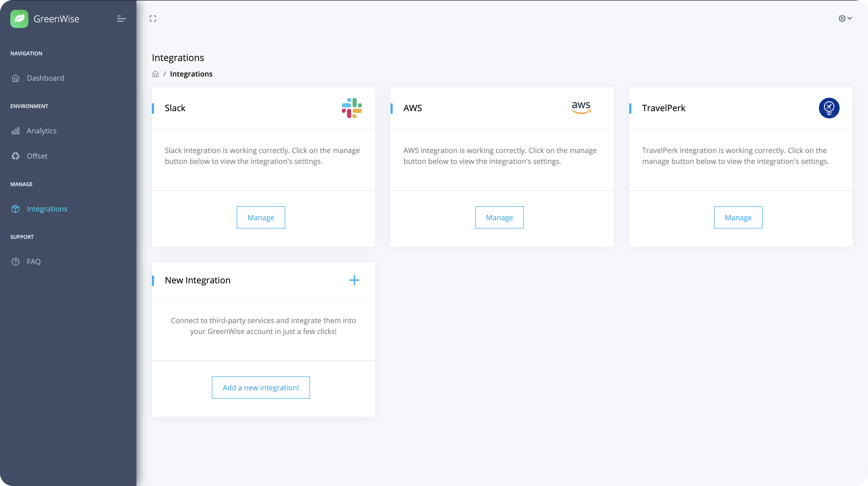Click the Integrations breadcrumb text
Screen dimensions: 868x486
click(x=191, y=74)
